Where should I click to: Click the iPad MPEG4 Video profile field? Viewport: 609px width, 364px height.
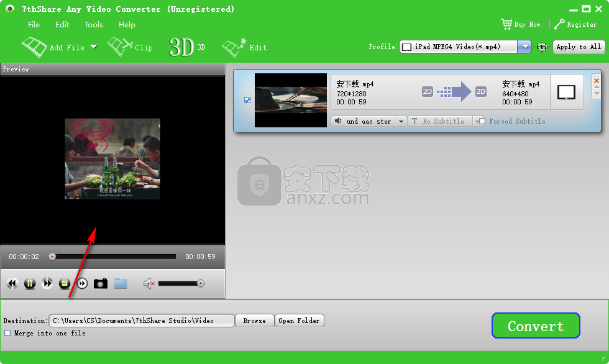click(x=459, y=47)
